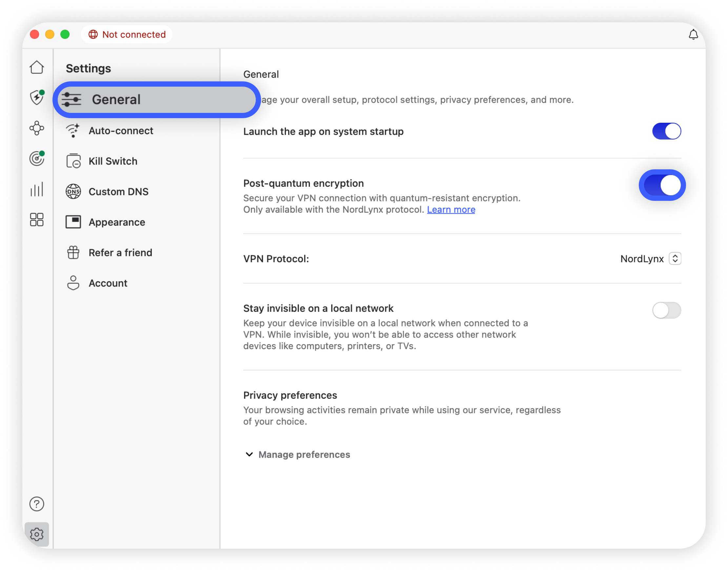Open the Meshnet nodes icon

[37, 128]
